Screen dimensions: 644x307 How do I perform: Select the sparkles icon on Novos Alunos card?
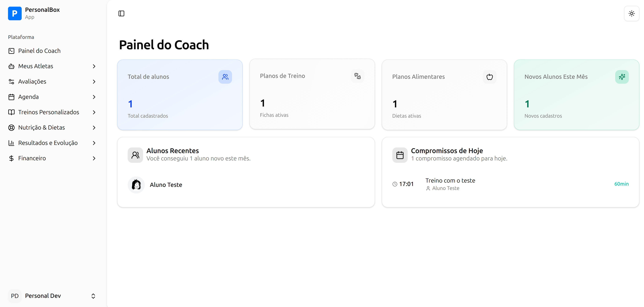tap(622, 77)
